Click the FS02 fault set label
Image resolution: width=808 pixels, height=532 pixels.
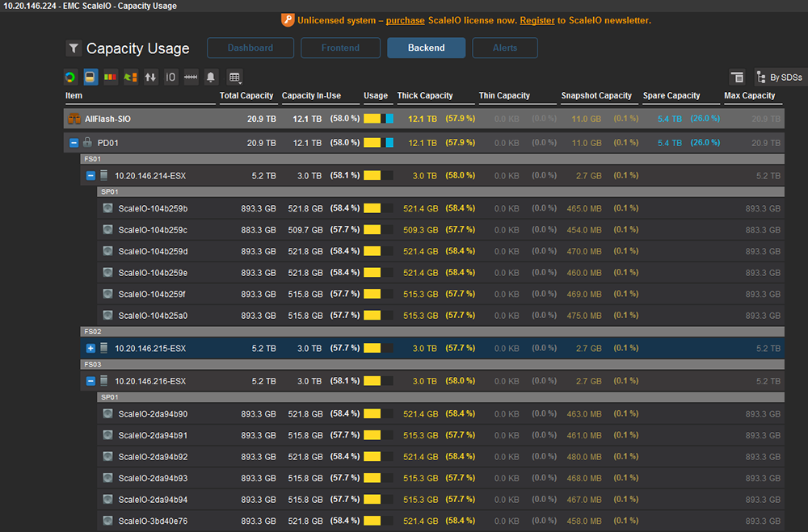point(93,332)
